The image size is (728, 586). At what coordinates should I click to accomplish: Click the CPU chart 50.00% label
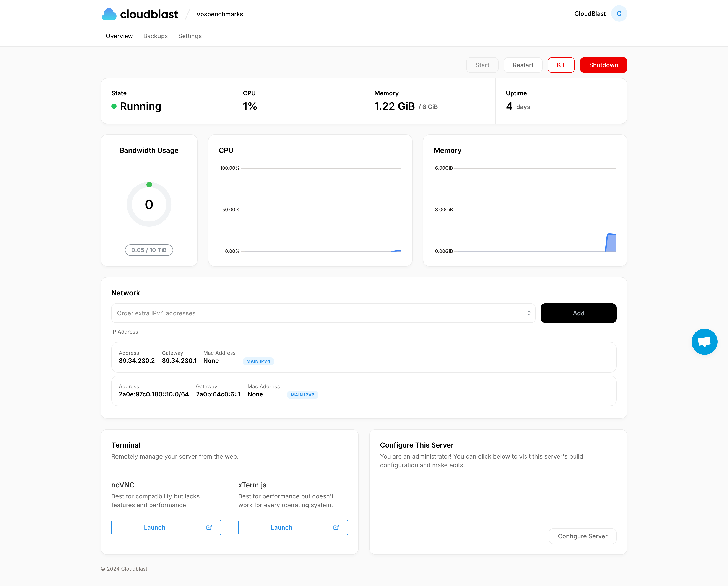point(231,210)
